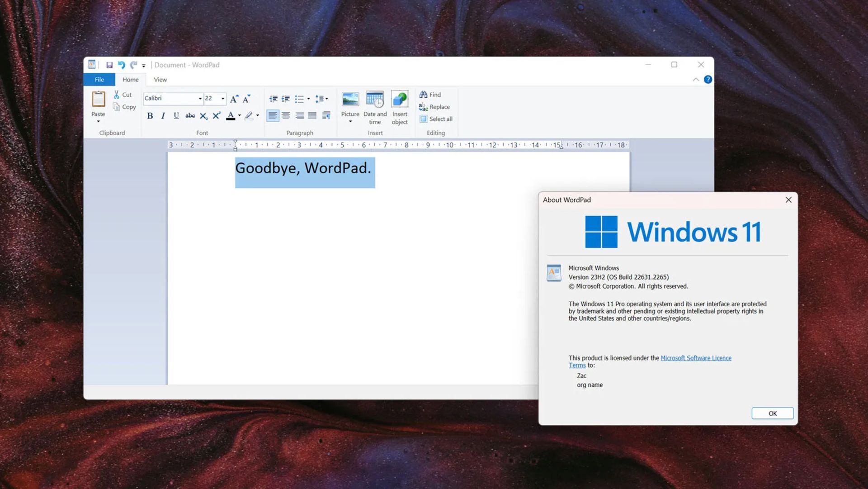Toggle Underline formatting on text

click(176, 116)
